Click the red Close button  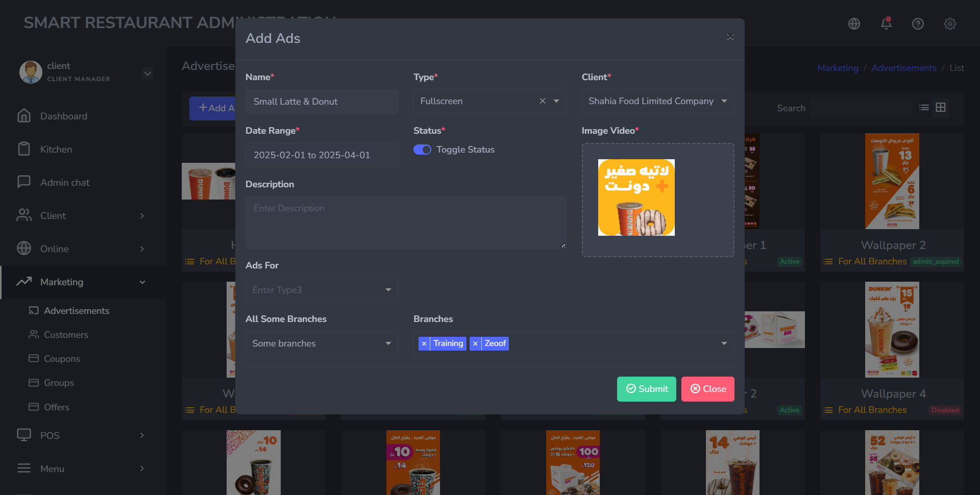[707, 389]
